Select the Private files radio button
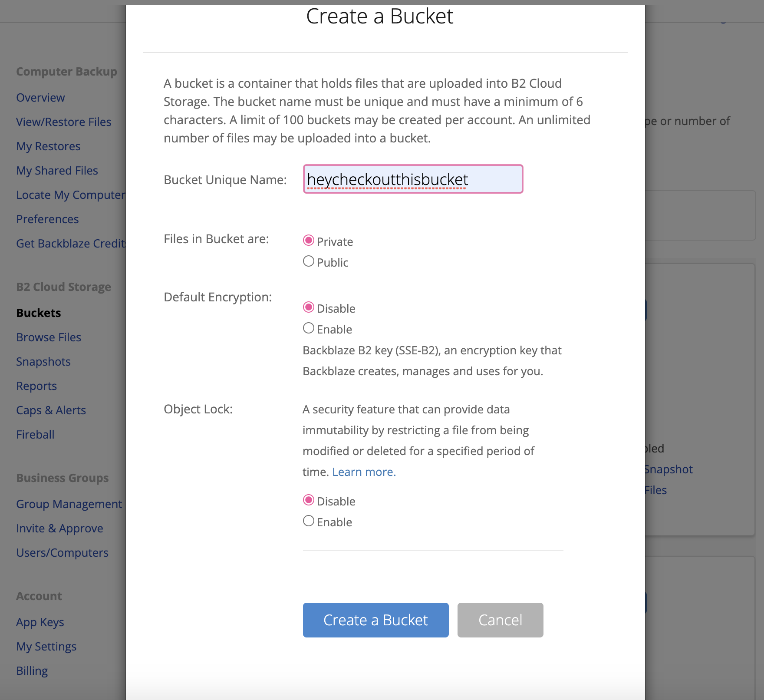The height and width of the screenshot is (700, 764). (309, 241)
